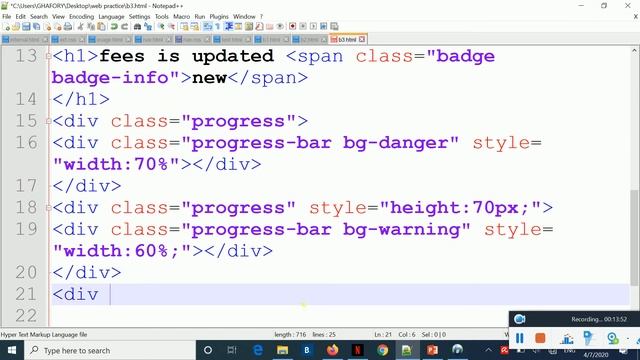
Task: Click the Stop macro recording icon
Action: point(303,27)
